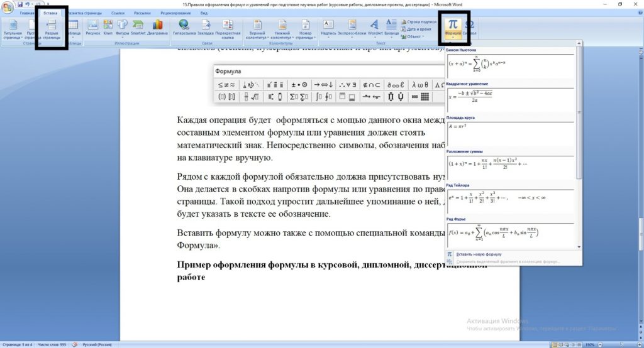Open the Верхний колонтитул header dropdown

[257, 28]
